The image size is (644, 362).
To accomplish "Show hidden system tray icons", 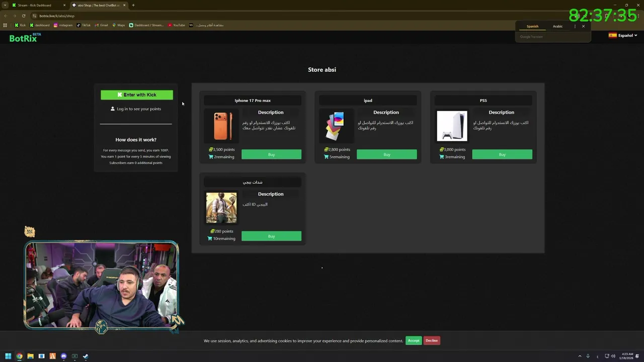I will (580, 356).
